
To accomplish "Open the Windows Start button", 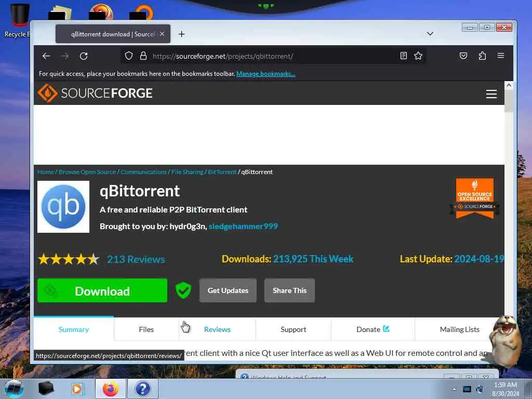I will (14, 389).
